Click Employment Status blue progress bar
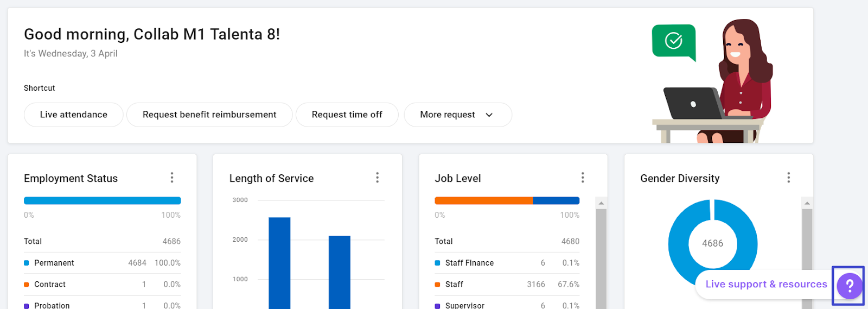Viewport: 868px width, 309px height. [x=103, y=200]
